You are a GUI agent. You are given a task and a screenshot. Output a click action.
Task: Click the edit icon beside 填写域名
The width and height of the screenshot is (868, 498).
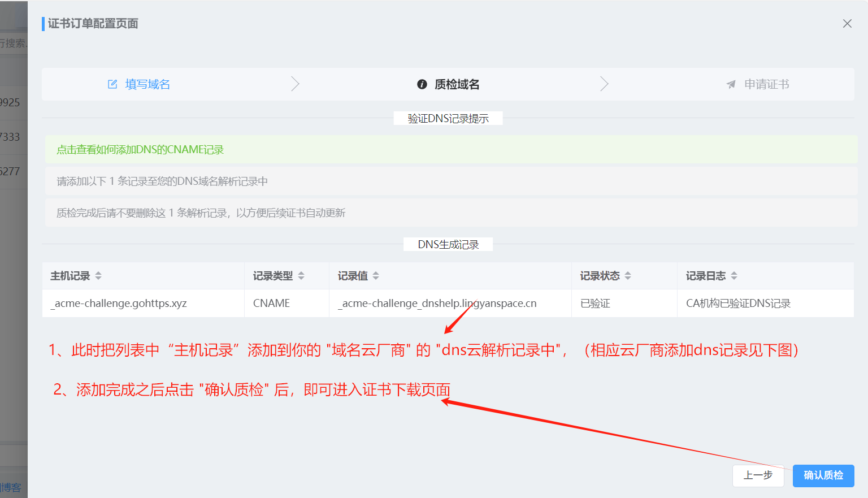[112, 84]
